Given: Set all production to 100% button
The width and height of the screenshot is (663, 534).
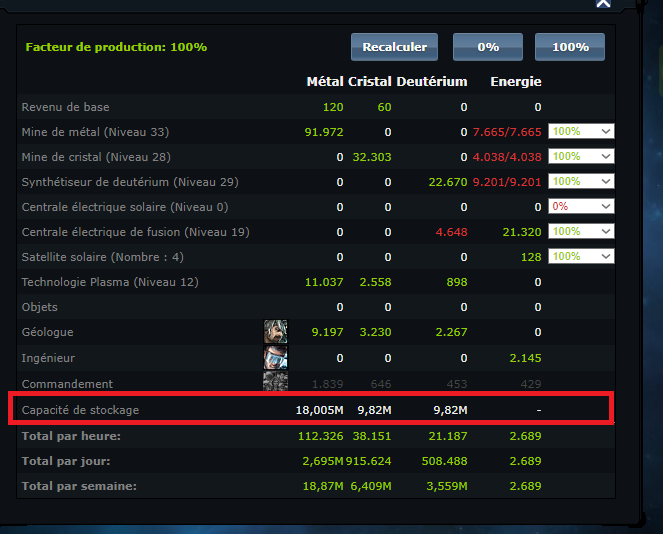Looking at the screenshot, I should click(570, 47).
